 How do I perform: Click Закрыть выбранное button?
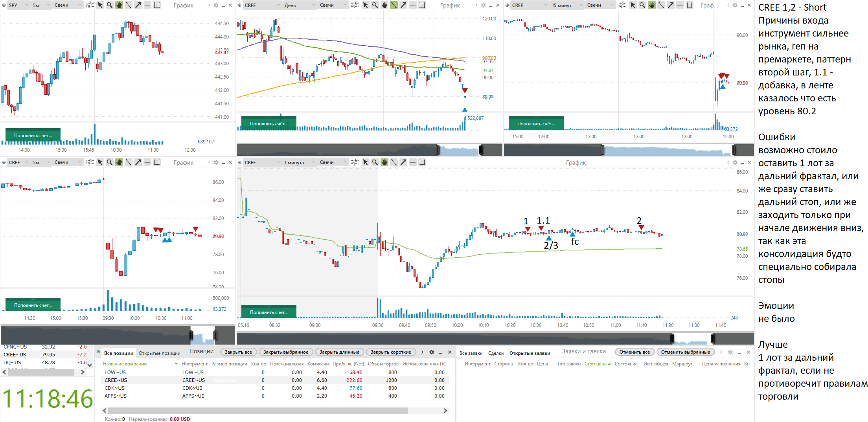click(286, 352)
